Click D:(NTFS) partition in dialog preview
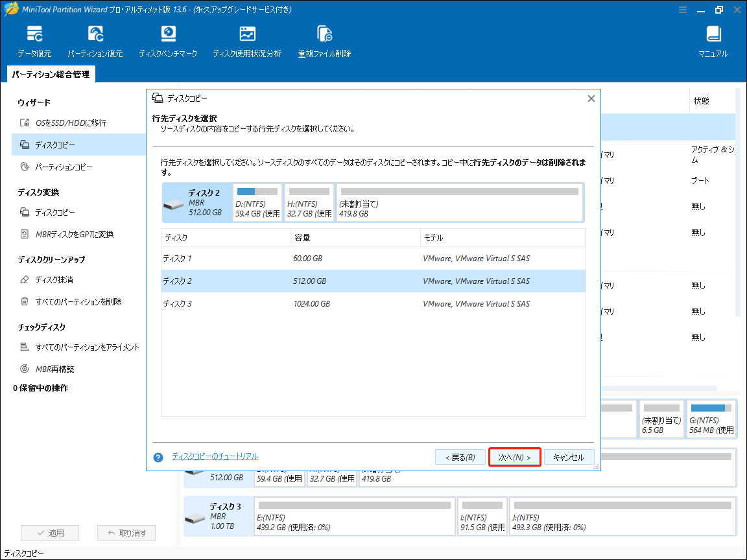 click(x=257, y=203)
